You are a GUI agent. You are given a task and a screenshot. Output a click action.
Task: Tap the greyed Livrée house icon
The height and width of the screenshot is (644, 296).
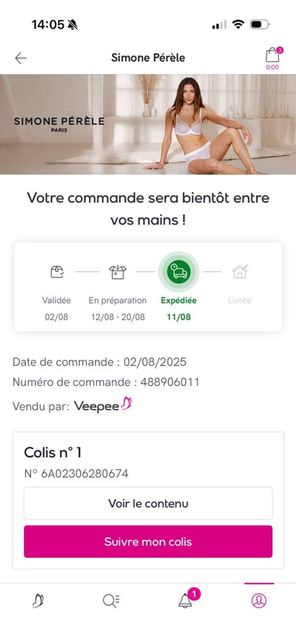click(x=240, y=272)
